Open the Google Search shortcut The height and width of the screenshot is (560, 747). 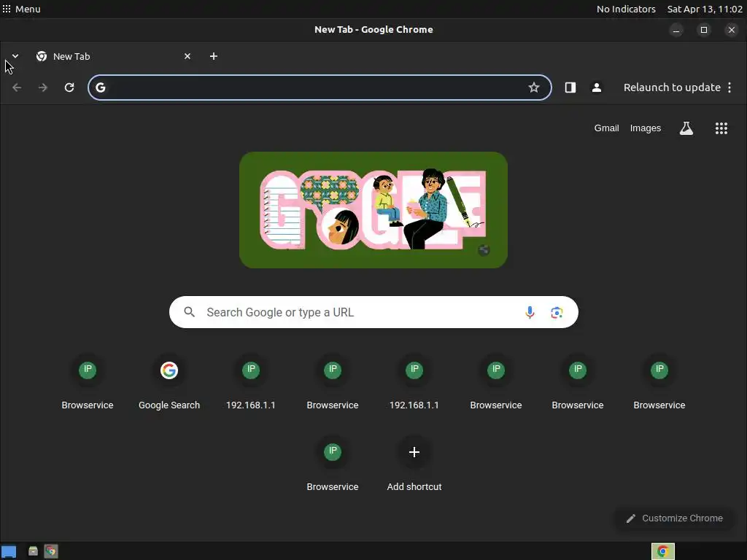(x=169, y=382)
